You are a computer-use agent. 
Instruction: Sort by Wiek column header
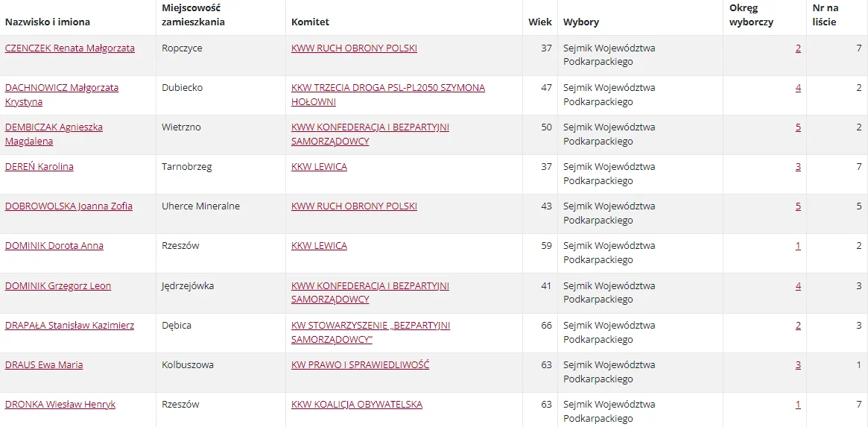click(x=540, y=22)
